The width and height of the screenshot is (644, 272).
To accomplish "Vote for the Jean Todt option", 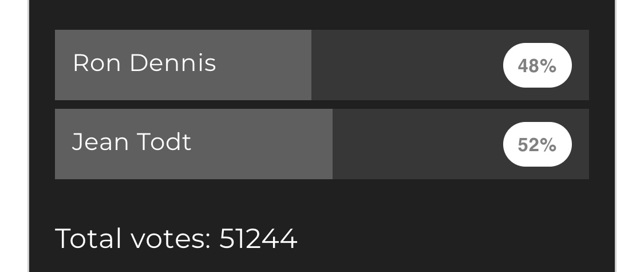I will tap(321, 144).
